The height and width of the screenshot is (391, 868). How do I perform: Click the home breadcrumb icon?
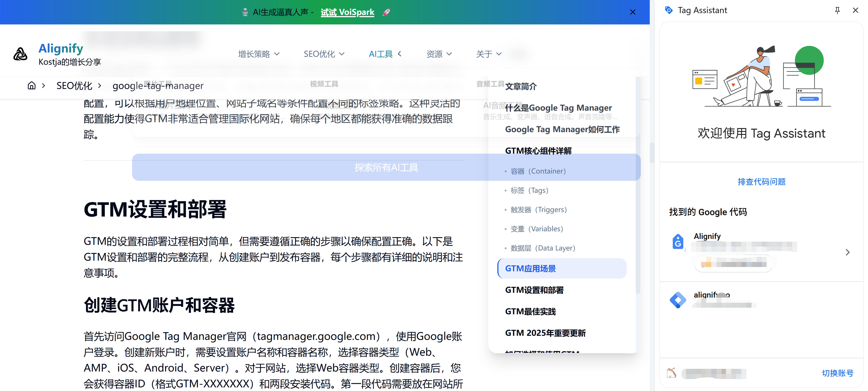(32, 86)
